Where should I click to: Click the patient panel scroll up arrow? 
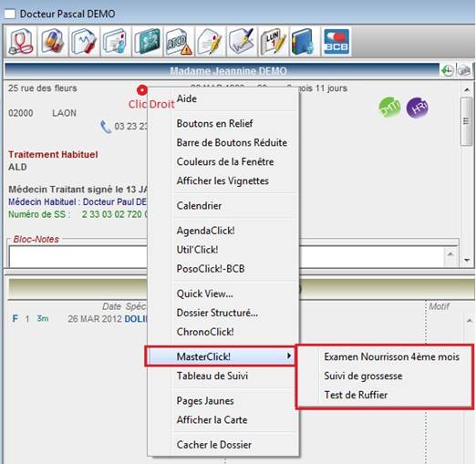(467, 89)
